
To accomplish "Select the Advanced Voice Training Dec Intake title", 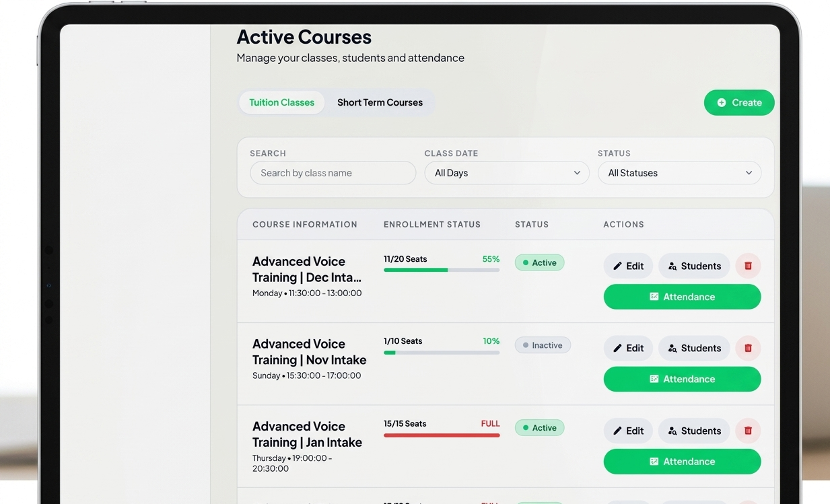I will click(x=307, y=269).
